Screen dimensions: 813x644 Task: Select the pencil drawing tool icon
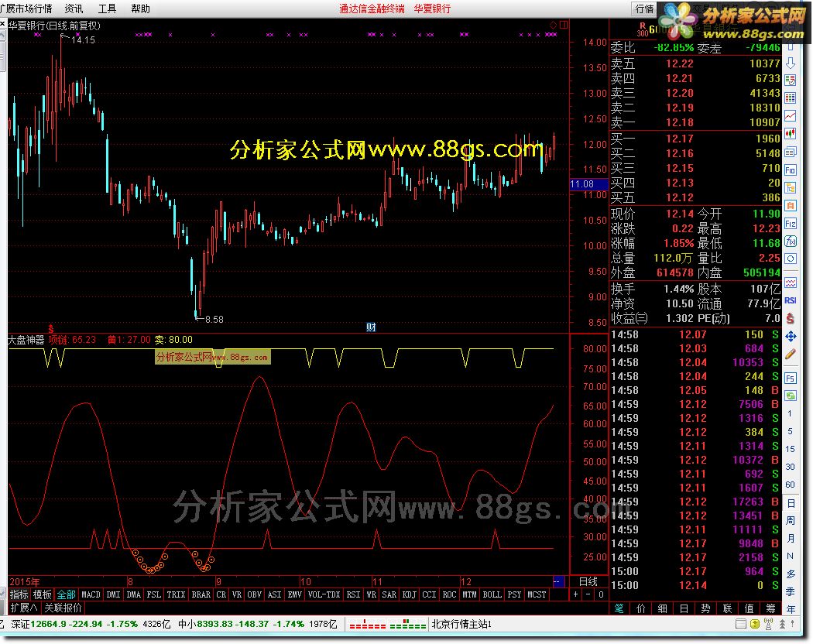tap(791, 355)
